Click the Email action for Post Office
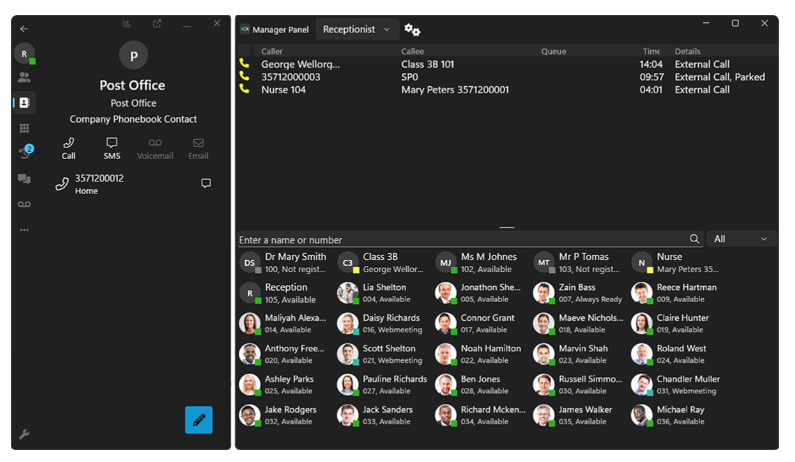The width and height of the screenshot is (795, 462). click(x=198, y=149)
